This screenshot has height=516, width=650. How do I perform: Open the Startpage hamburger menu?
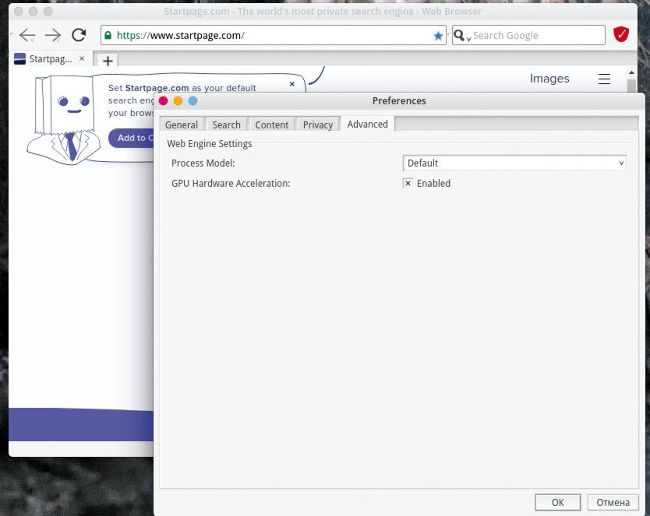[604, 79]
